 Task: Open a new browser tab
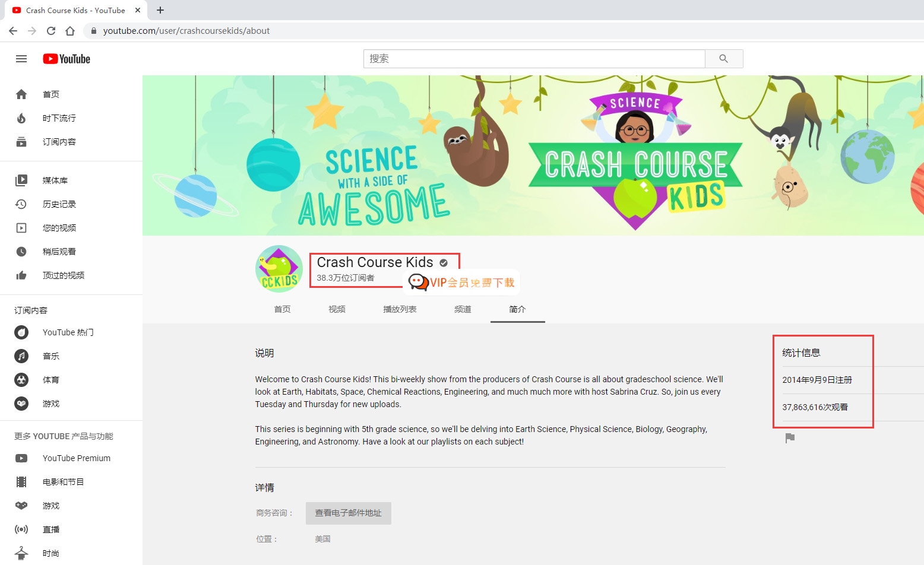[160, 10]
